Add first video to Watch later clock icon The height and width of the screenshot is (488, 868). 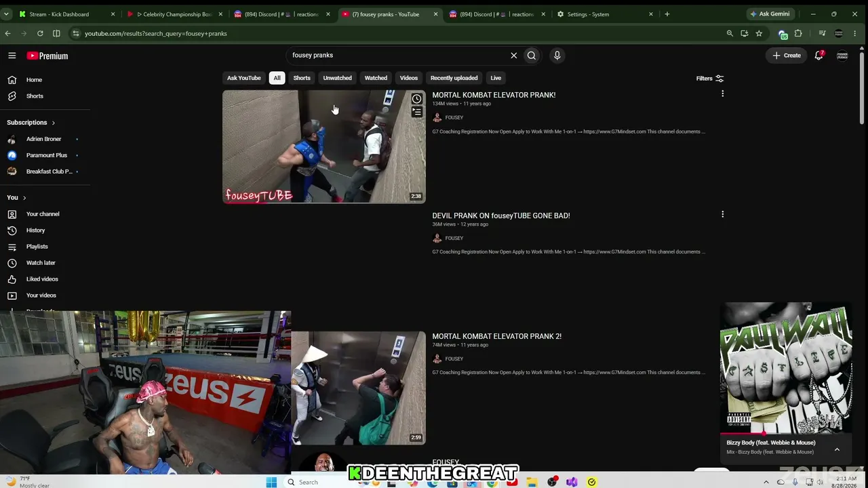[x=416, y=99]
